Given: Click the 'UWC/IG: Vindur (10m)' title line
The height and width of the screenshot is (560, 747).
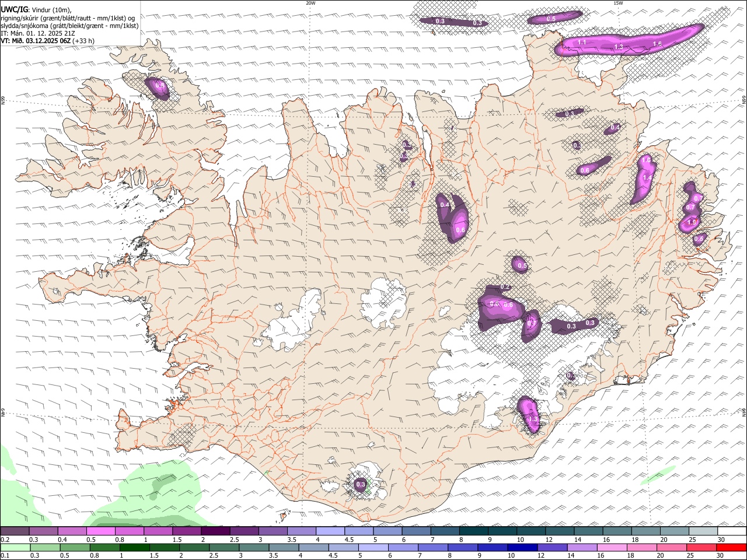Looking at the screenshot, I should point(36,10).
